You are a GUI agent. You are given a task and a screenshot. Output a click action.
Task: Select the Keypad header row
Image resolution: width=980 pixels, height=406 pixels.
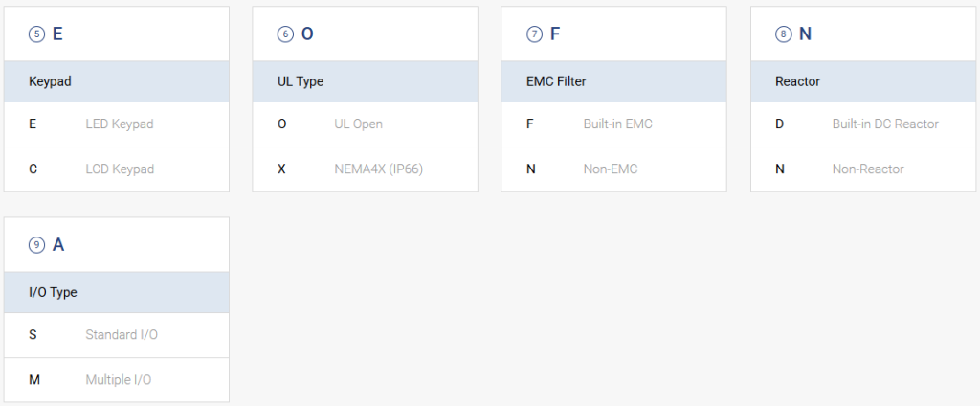[116, 81]
